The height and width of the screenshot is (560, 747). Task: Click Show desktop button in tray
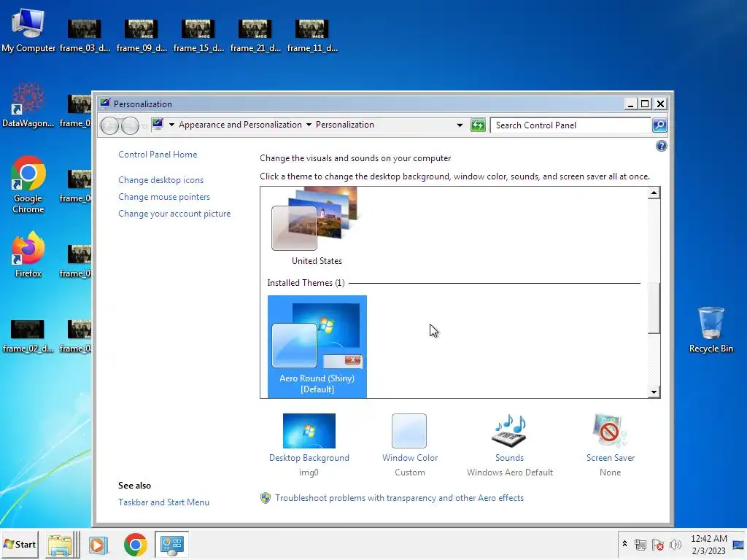click(739, 545)
